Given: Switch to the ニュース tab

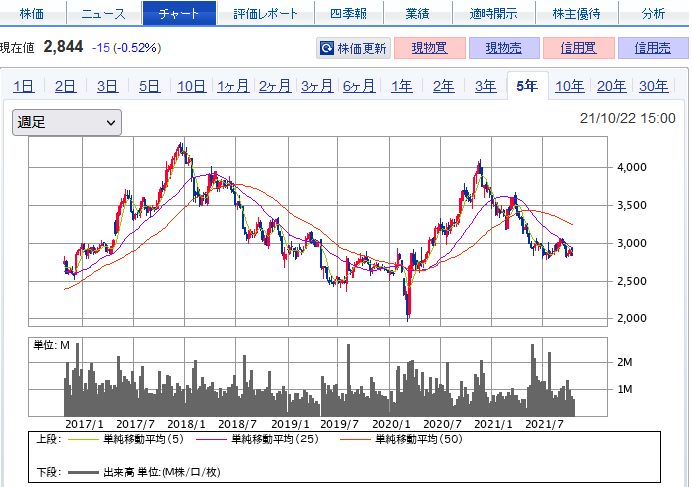Looking at the screenshot, I should point(104,14).
